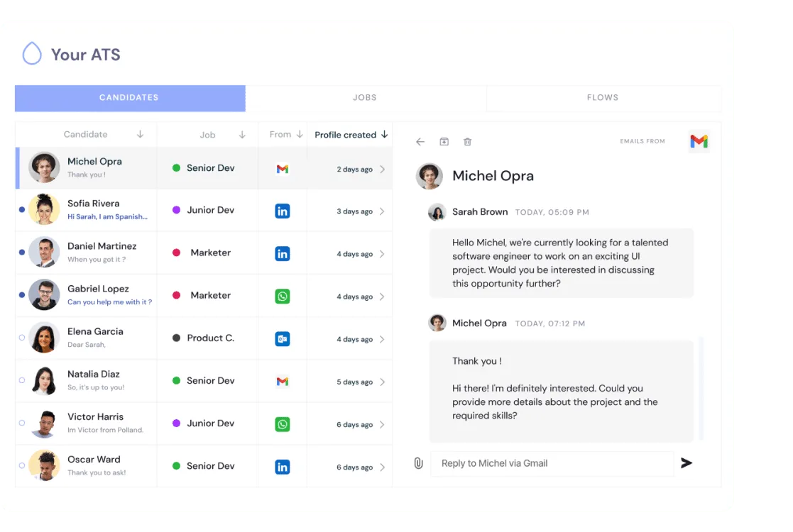Click the Outlook icon in Elena Garcia's row
The width and height of the screenshot is (793, 532).
pos(283,339)
